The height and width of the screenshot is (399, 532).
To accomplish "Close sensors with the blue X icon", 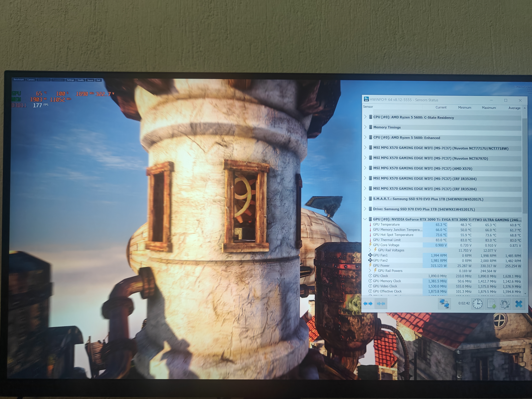I will 519,304.
